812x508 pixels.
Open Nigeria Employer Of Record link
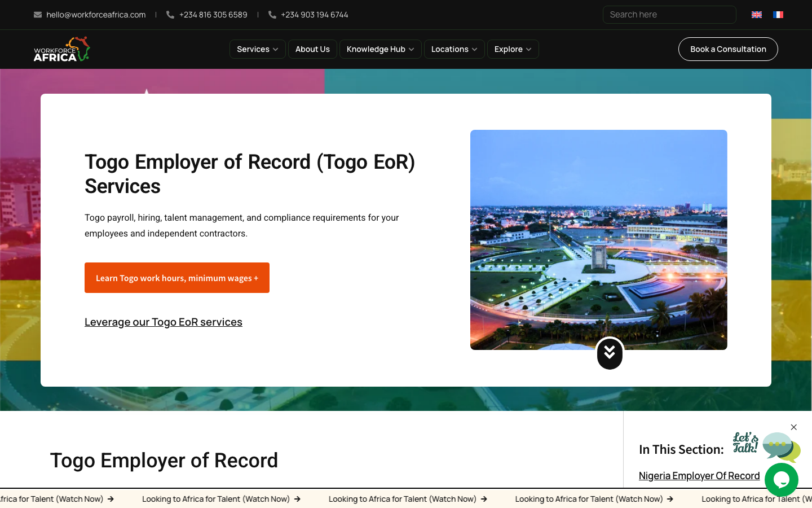tap(699, 476)
